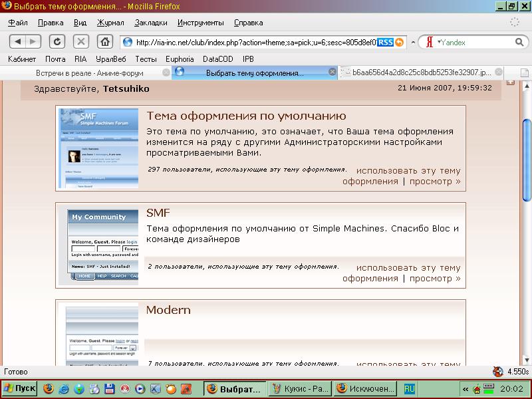Click the SMF theme title
The height and width of the screenshot is (399, 532).
(158, 213)
